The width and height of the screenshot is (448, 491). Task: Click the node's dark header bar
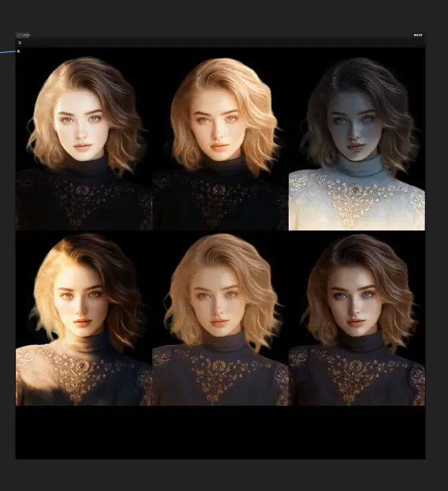pos(221,43)
